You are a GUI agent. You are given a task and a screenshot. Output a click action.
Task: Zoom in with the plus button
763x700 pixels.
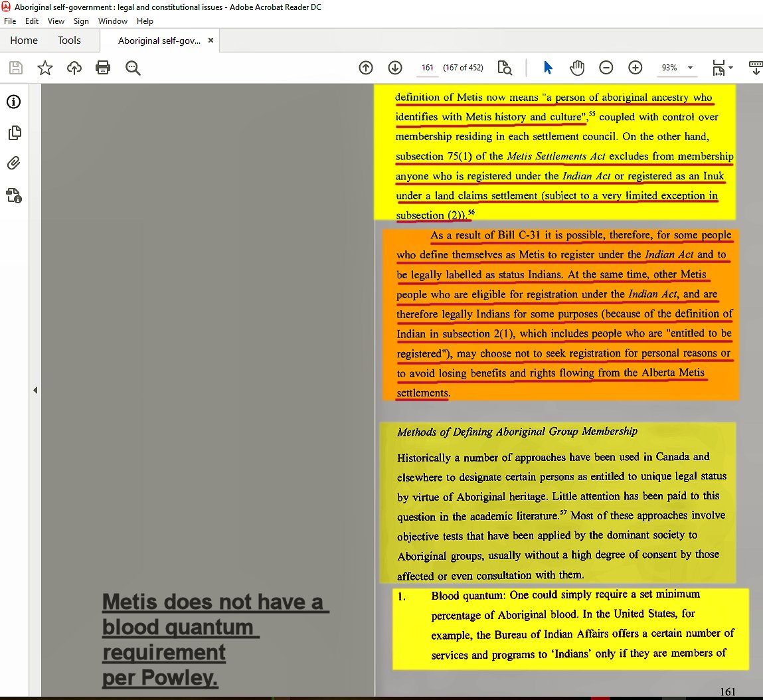click(635, 68)
